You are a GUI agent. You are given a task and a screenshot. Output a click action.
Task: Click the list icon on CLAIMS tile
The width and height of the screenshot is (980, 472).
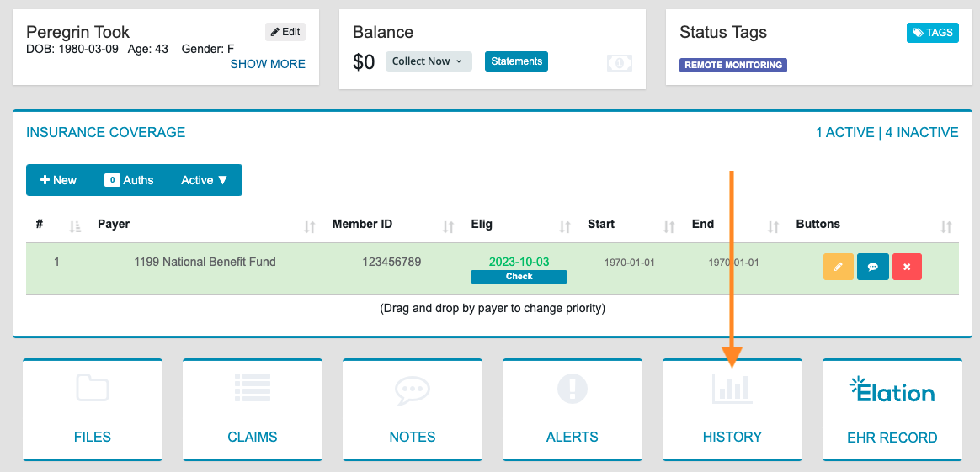point(253,388)
